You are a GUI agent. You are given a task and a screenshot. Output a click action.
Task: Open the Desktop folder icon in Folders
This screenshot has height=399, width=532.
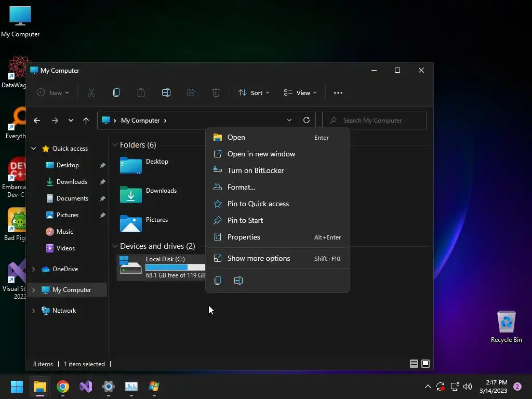131,166
